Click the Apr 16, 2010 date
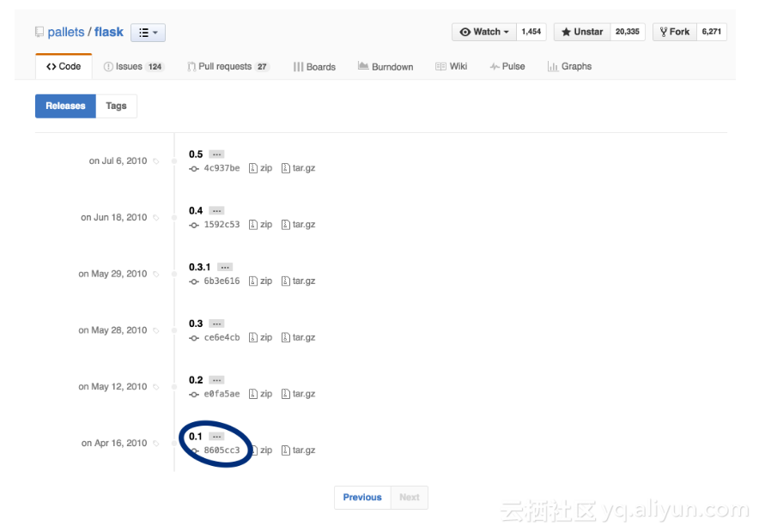Viewport: 759px width, 532px height. (x=113, y=443)
